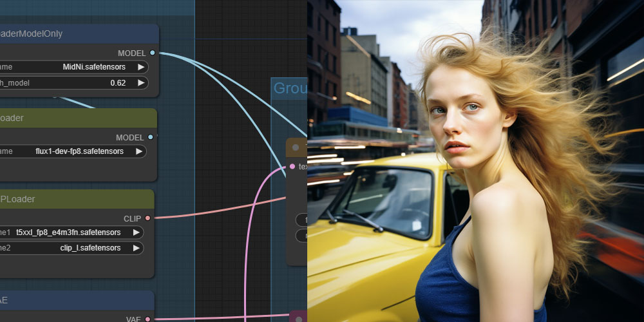Click arrow next to flux1-dev-fp8.safetensors
Viewport: 644px width, 322px height.
tap(139, 151)
